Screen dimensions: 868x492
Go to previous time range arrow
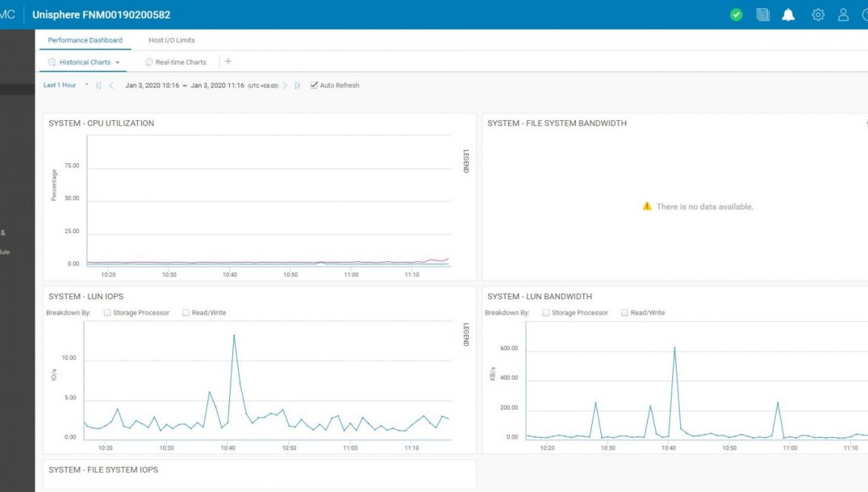[x=111, y=85]
